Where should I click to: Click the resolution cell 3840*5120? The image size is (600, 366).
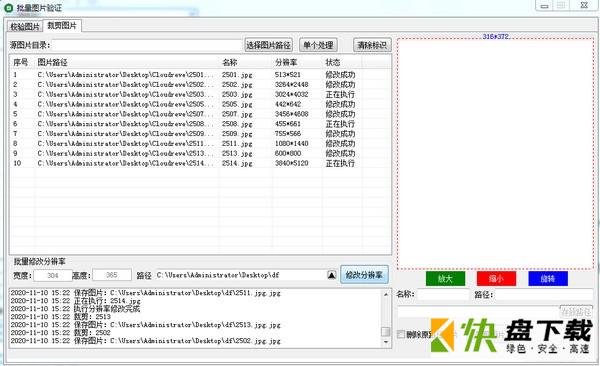[x=292, y=163]
